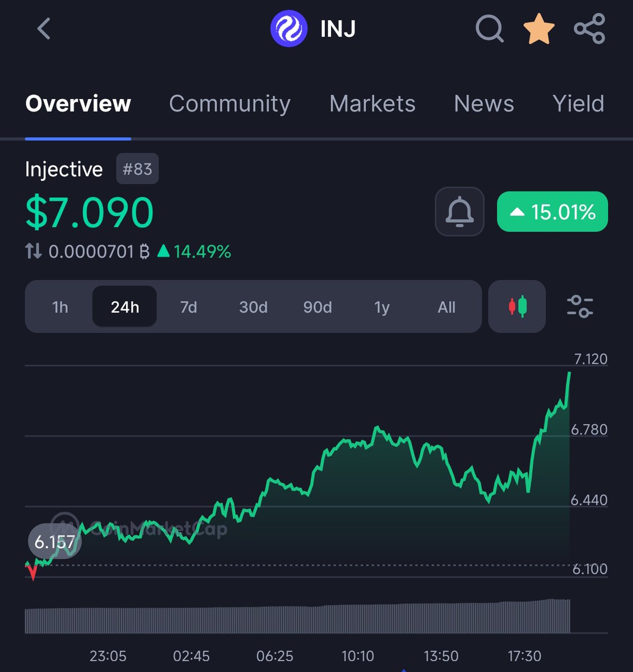633x672 pixels.
Task: Tap the 06:25 time label
Action: [x=274, y=656]
